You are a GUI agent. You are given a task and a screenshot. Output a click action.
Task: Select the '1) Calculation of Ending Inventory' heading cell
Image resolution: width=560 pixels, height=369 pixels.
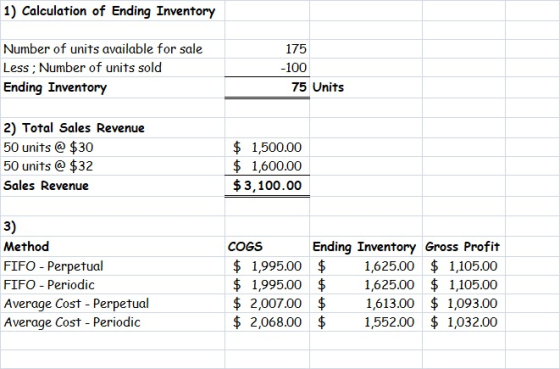[112, 11]
